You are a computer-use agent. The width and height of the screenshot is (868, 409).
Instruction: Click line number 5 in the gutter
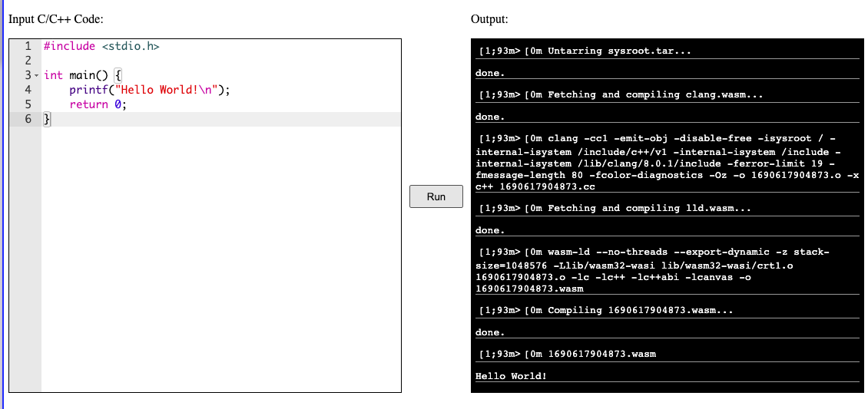pos(28,104)
